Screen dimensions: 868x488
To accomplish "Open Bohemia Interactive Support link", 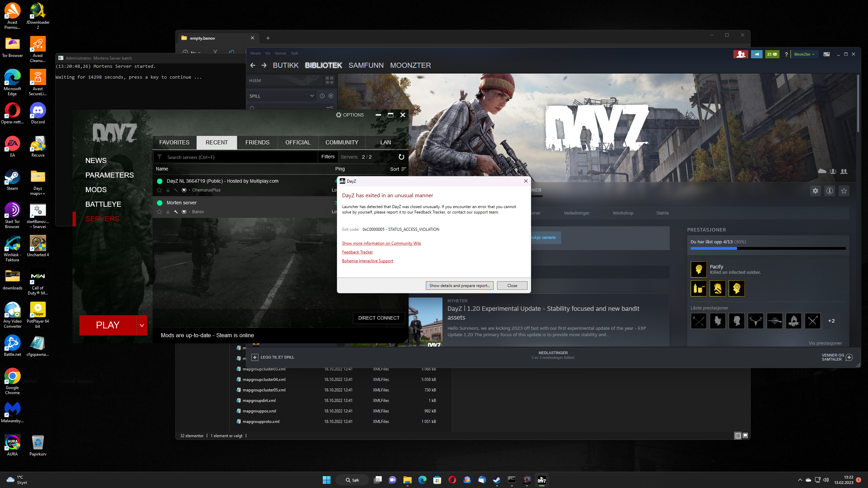I will click(x=368, y=261).
